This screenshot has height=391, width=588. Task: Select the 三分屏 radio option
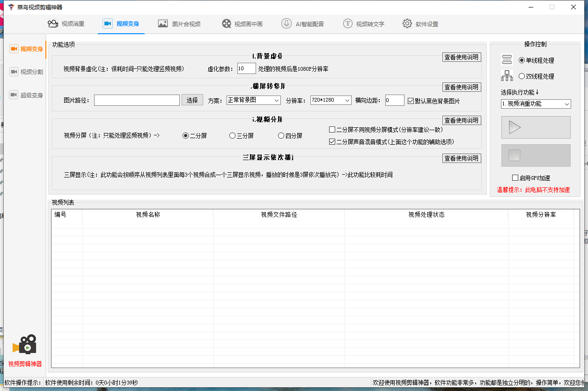233,136
